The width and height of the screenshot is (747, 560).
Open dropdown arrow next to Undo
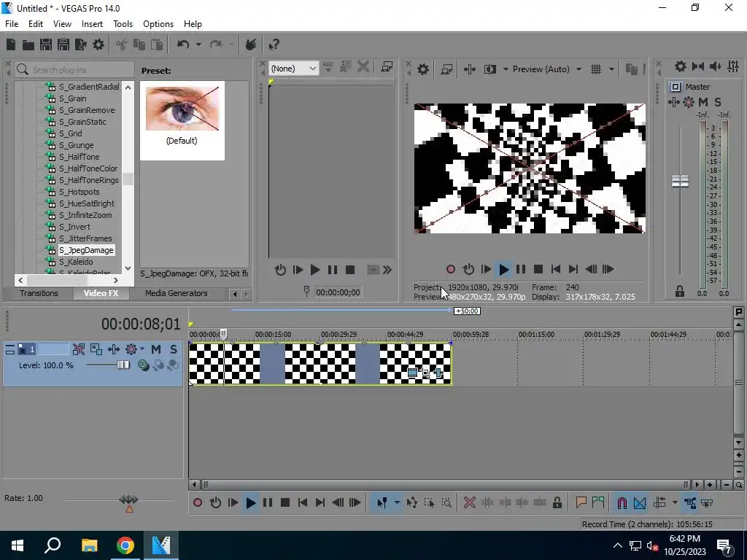coord(198,44)
